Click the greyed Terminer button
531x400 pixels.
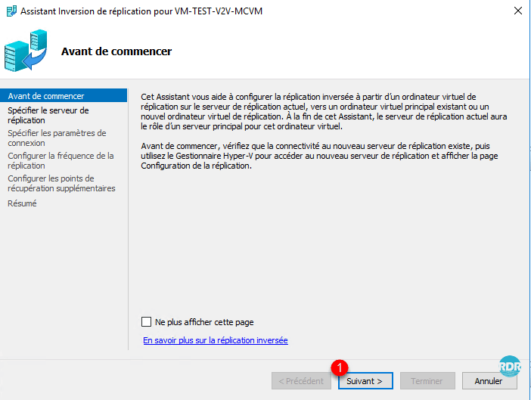(427, 381)
